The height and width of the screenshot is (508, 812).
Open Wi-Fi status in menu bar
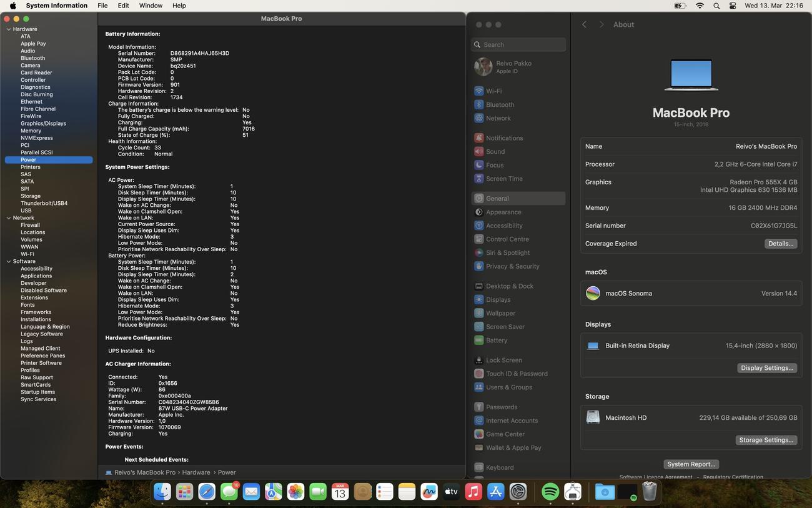(700, 6)
